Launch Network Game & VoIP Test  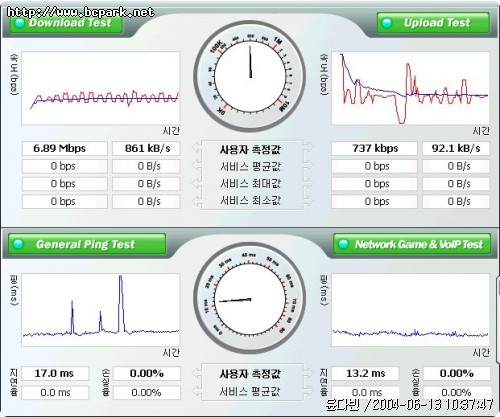click(412, 244)
